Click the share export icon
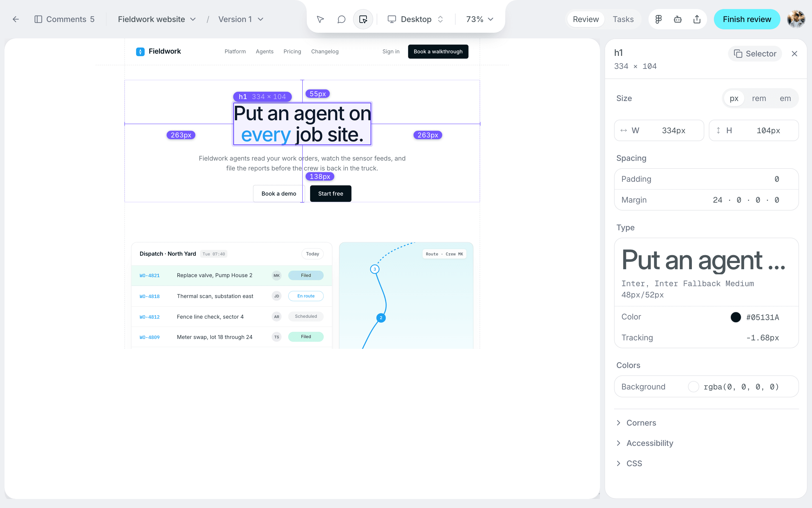Viewport: 812px width, 508px height. tap(697, 19)
